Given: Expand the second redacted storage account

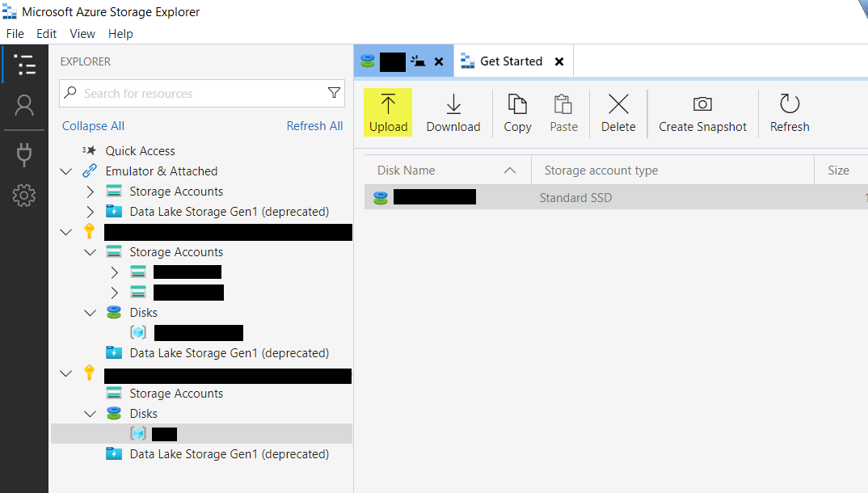Looking at the screenshot, I should click(x=115, y=293).
